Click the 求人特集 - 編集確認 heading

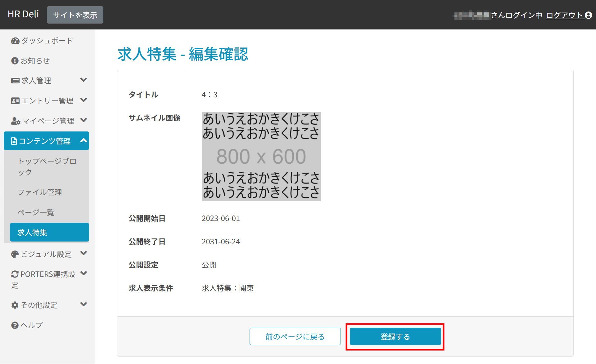coord(183,54)
